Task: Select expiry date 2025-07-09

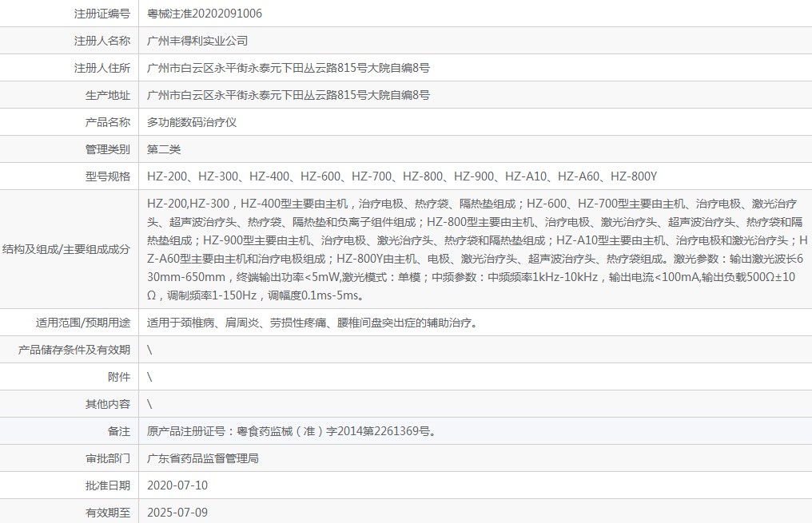Action: [x=177, y=513]
